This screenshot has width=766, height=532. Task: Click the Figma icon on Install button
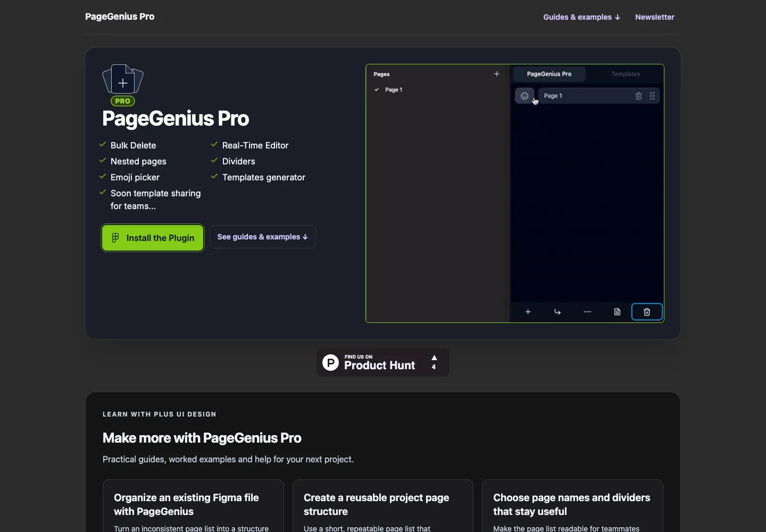[x=115, y=238]
